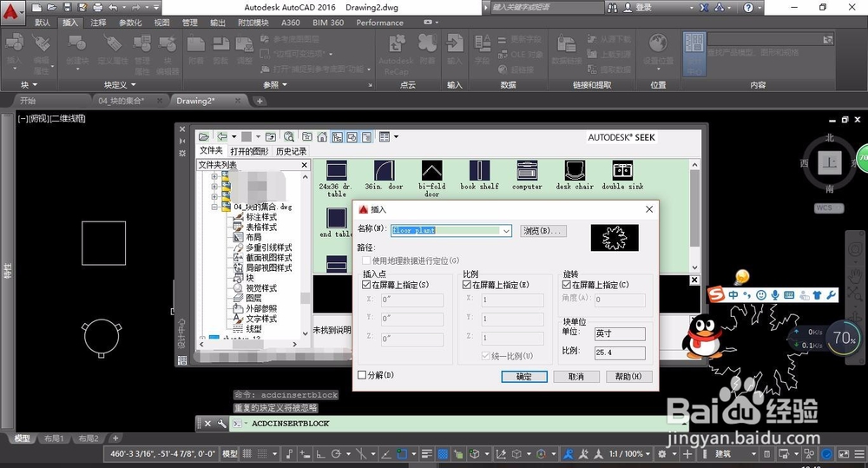The height and width of the screenshot is (468, 868).
Task: Switch to the 布局1 layout tab
Action: coord(54,438)
